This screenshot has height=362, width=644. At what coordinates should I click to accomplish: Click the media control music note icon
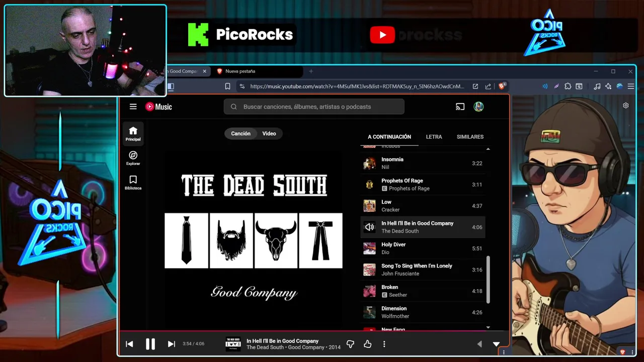click(x=597, y=86)
